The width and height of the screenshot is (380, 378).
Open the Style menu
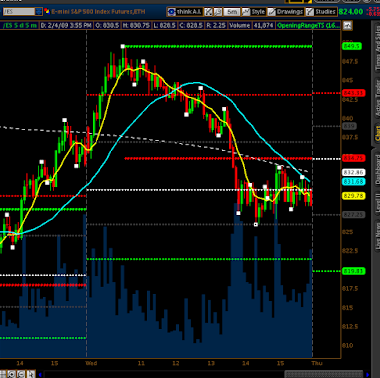[x=254, y=12]
